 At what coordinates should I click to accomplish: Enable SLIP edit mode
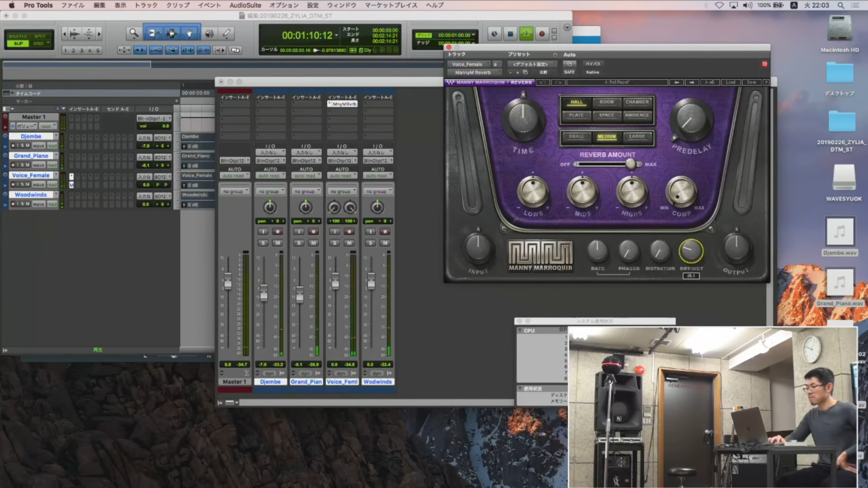tap(18, 43)
